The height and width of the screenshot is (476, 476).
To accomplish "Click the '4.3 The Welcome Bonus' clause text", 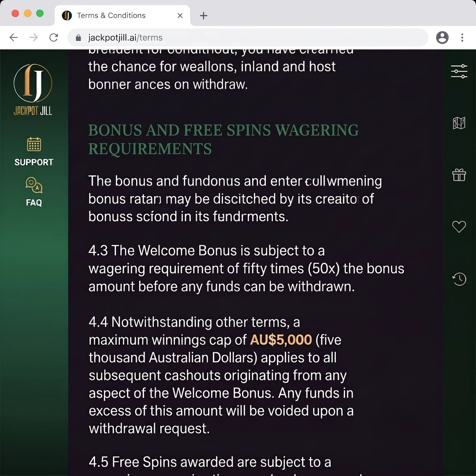I will 246,268.
